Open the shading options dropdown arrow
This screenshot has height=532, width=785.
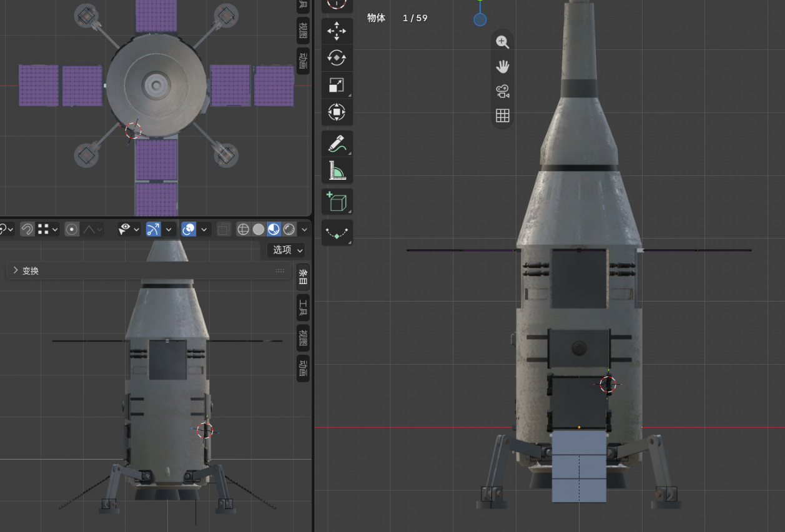(304, 229)
